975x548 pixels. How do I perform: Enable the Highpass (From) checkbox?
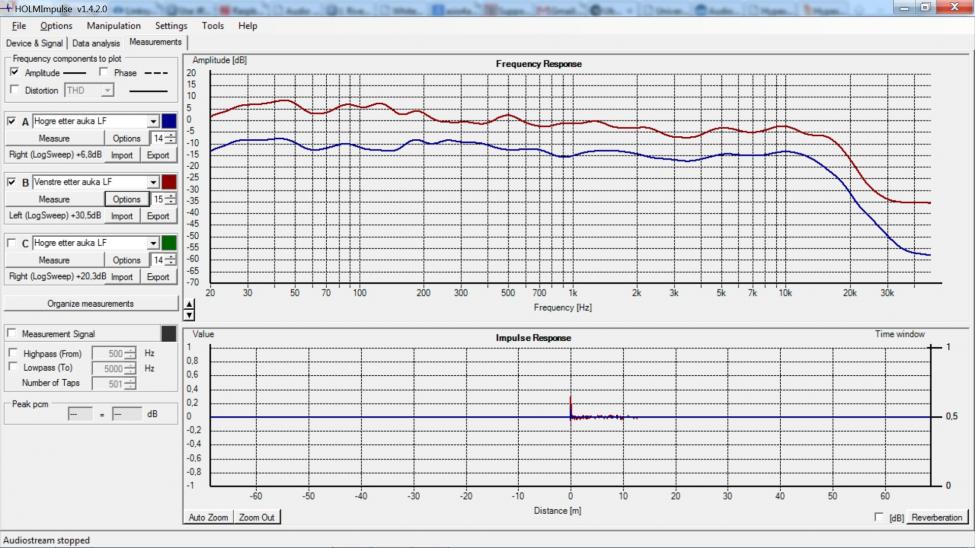[13, 353]
